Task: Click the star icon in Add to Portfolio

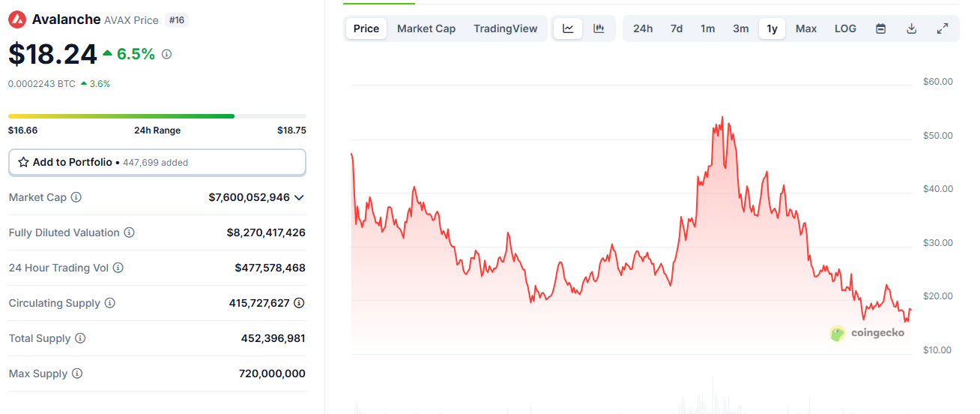Action: [23, 162]
